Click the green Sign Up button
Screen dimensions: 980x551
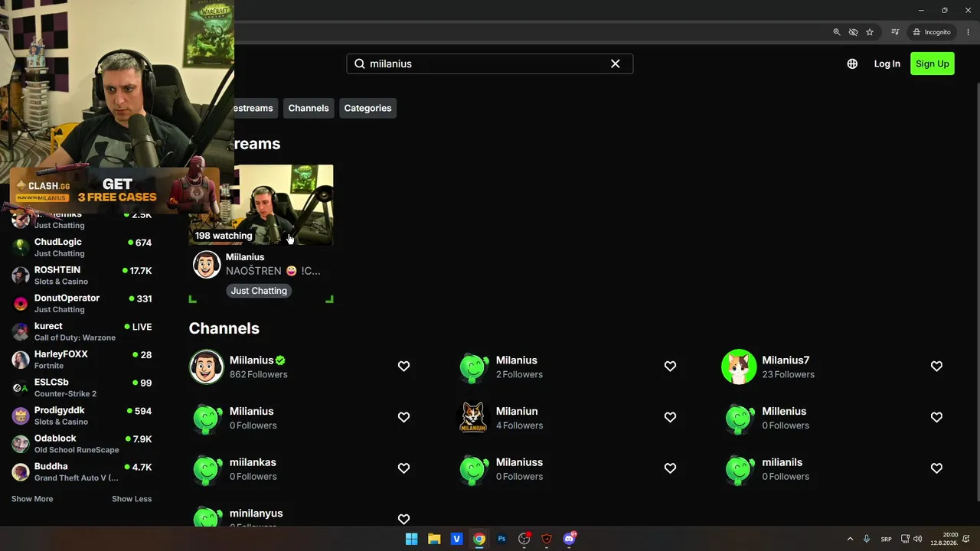click(933, 64)
